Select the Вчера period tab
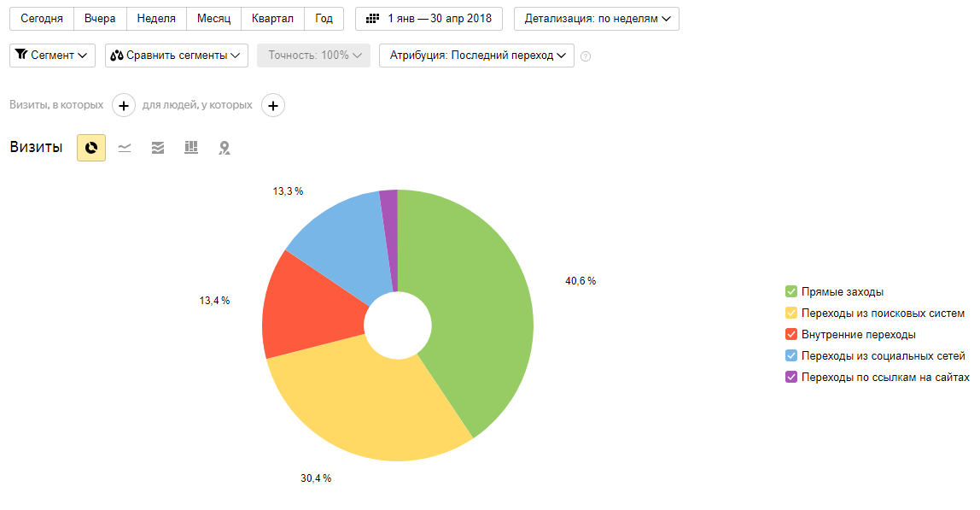 coord(100,19)
